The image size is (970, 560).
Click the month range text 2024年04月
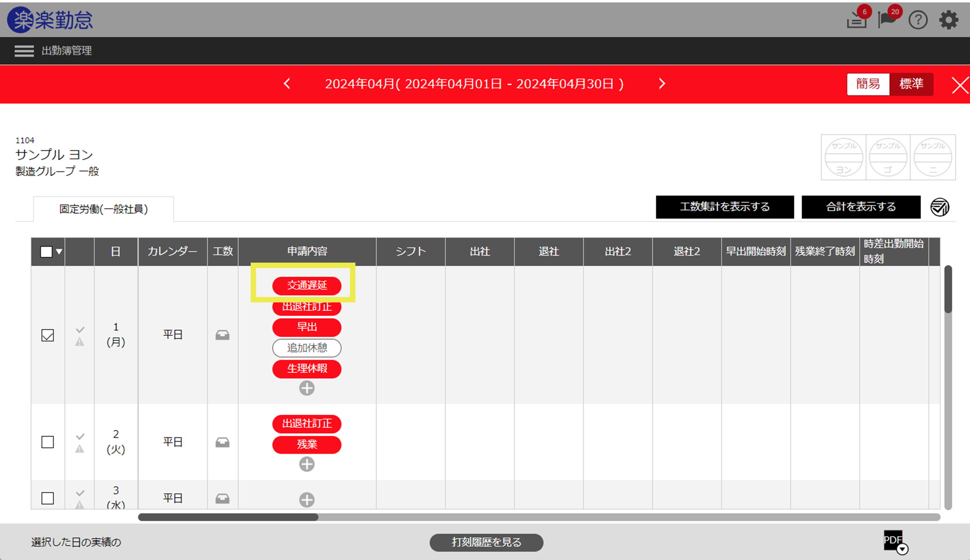click(474, 84)
